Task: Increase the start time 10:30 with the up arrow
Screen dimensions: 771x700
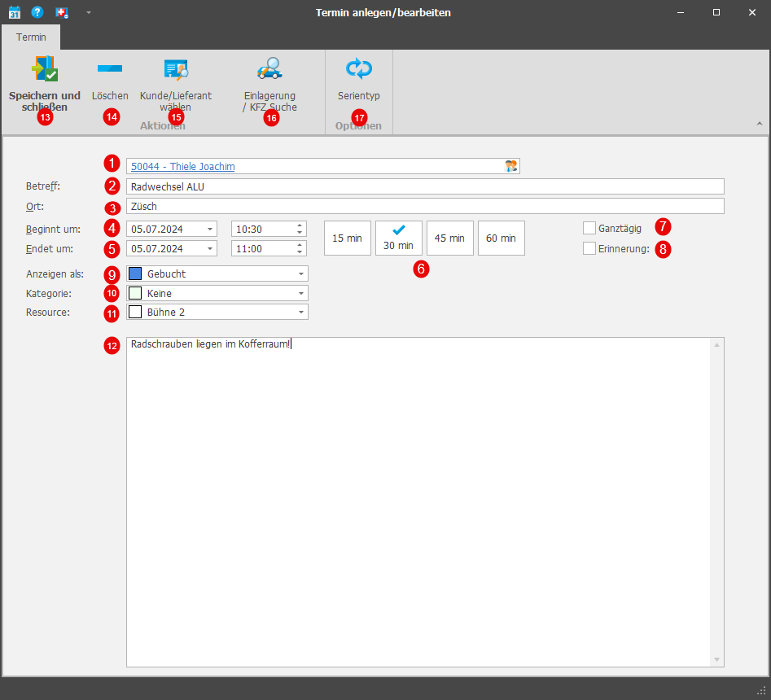Action: pyautogui.click(x=300, y=225)
